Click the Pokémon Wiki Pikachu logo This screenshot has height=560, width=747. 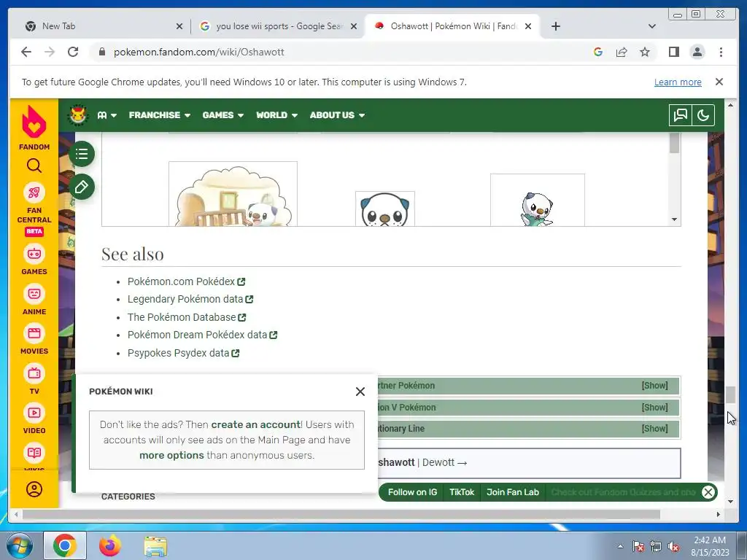tap(78, 115)
